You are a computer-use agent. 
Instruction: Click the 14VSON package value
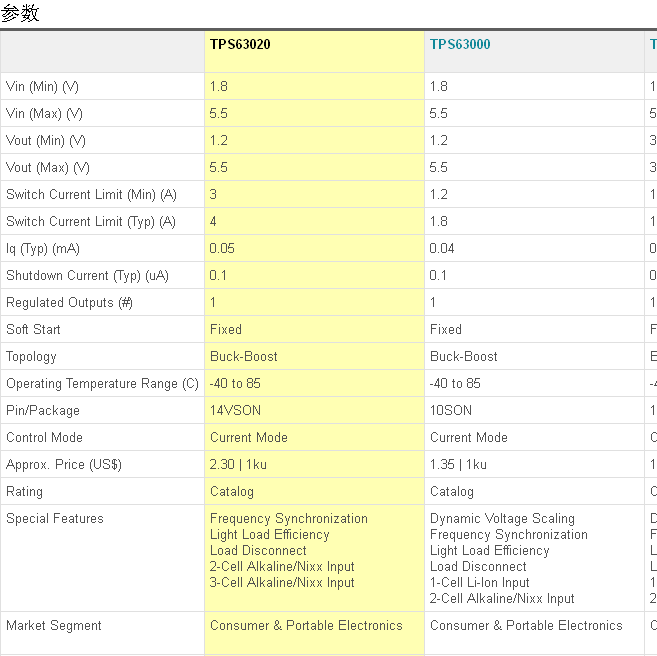pos(235,411)
